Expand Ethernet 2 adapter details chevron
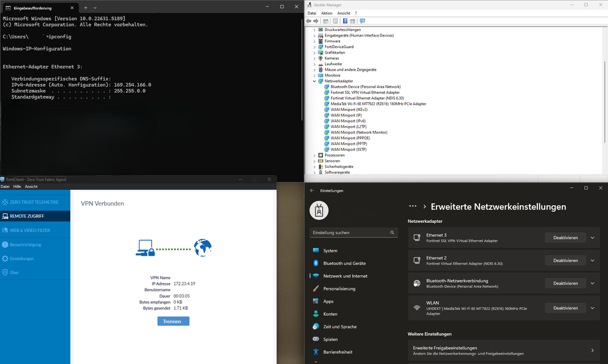 point(593,261)
